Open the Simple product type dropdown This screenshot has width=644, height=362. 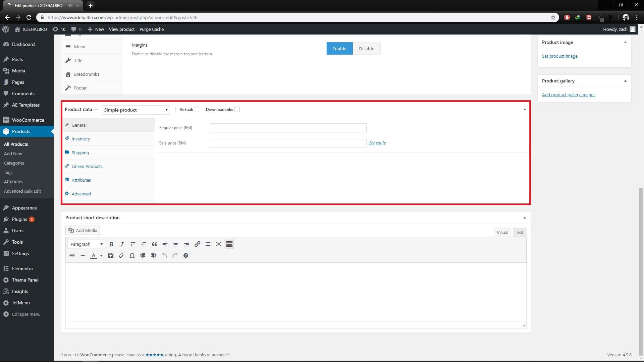136,110
